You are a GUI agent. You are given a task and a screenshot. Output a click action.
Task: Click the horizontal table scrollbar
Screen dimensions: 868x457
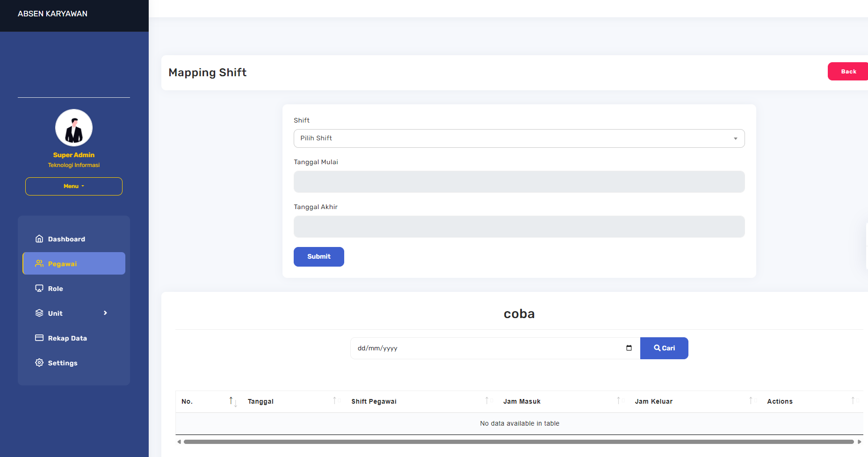(x=518, y=442)
